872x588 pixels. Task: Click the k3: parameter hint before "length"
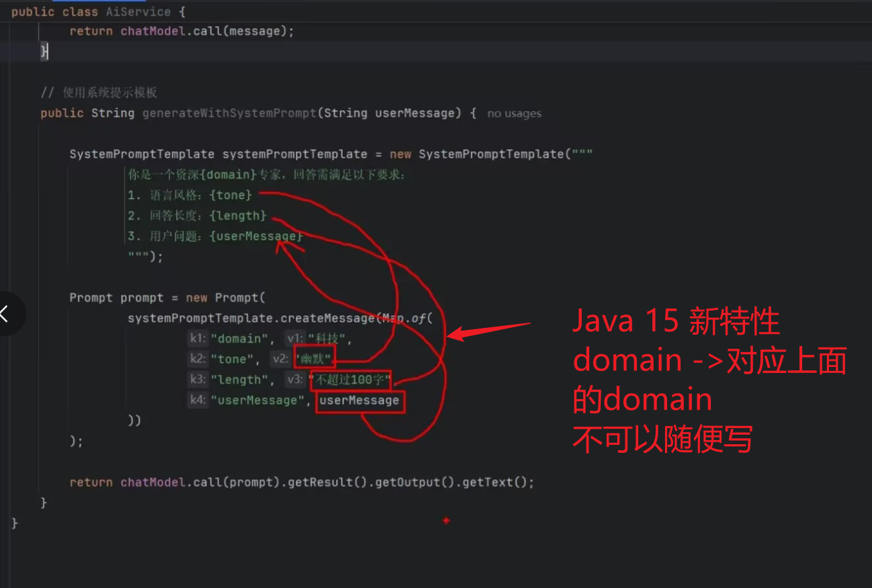point(198,380)
